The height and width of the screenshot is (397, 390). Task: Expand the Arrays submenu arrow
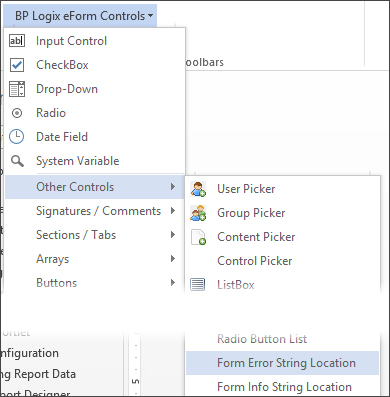click(173, 259)
